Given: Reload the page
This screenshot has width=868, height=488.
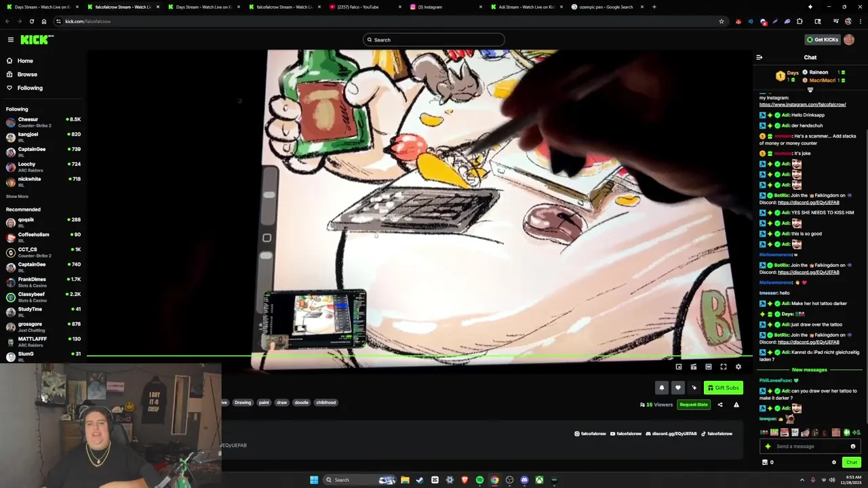Looking at the screenshot, I should 32,21.
